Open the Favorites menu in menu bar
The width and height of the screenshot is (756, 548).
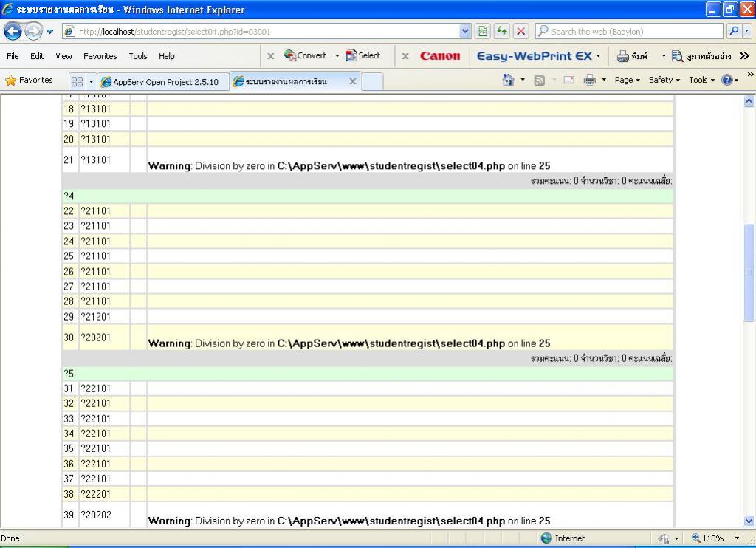coord(100,56)
